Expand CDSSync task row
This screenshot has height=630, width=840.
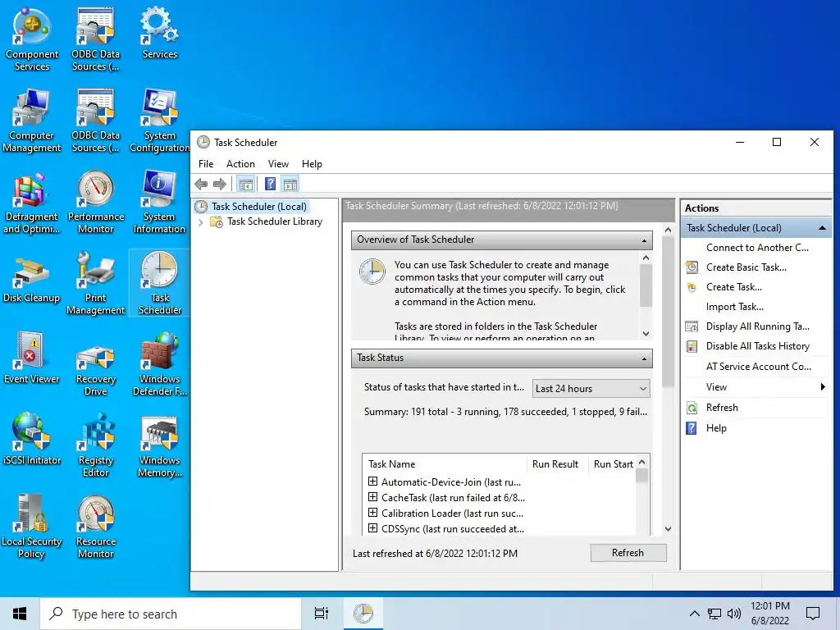[x=373, y=528]
